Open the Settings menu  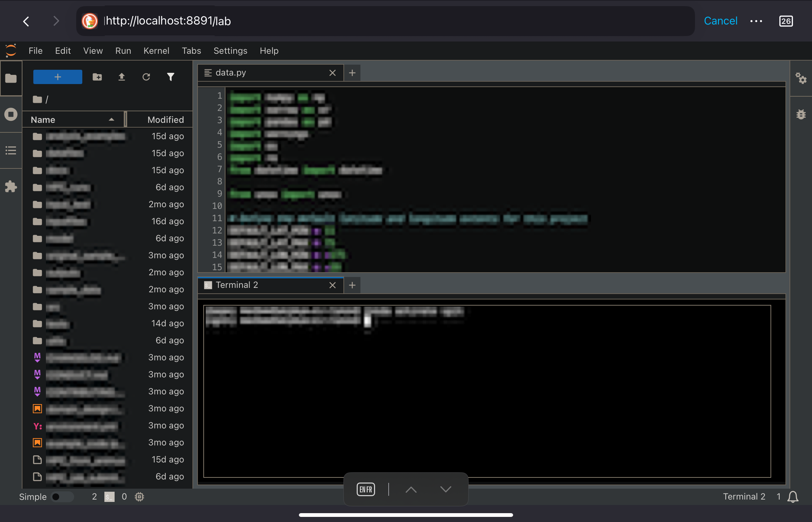[x=230, y=51]
